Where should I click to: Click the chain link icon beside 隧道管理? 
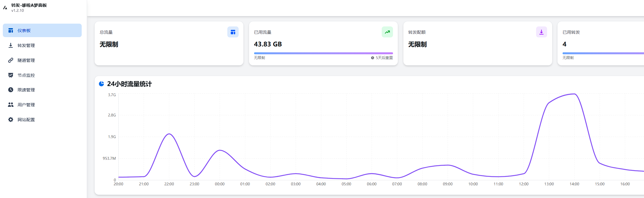click(11, 60)
